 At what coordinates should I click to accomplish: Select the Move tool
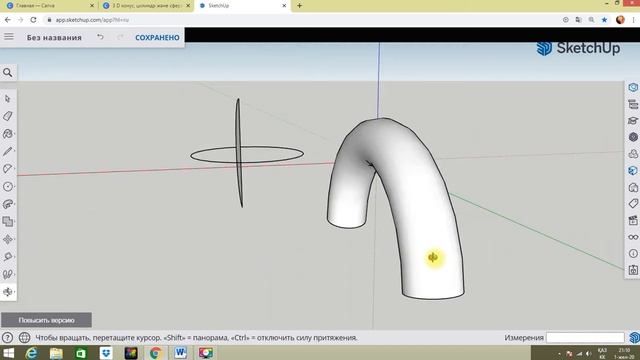click(x=8, y=239)
